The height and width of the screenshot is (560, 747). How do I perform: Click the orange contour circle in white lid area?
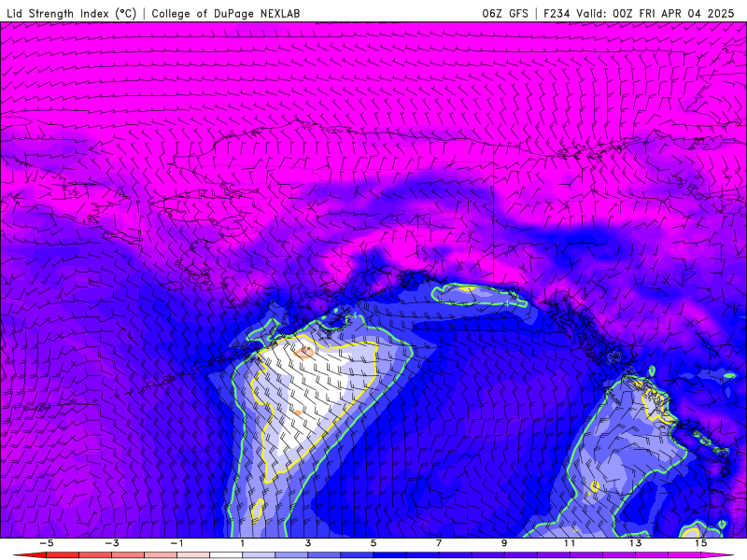[x=304, y=353]
